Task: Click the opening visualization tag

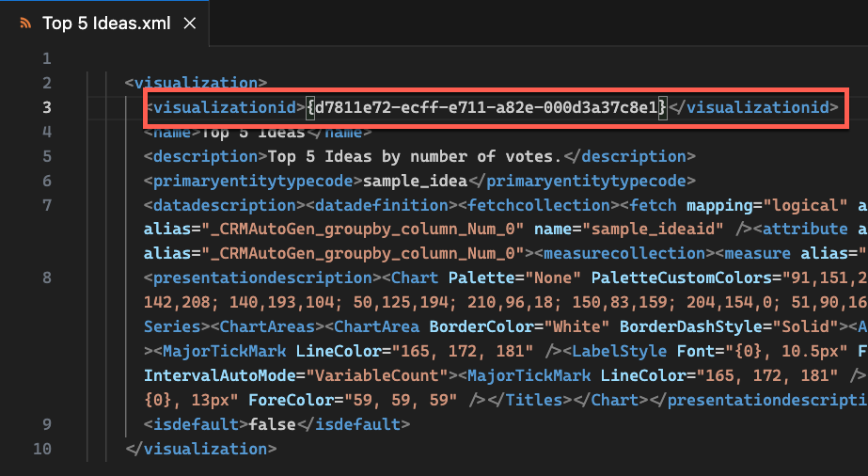Action: 196,83
